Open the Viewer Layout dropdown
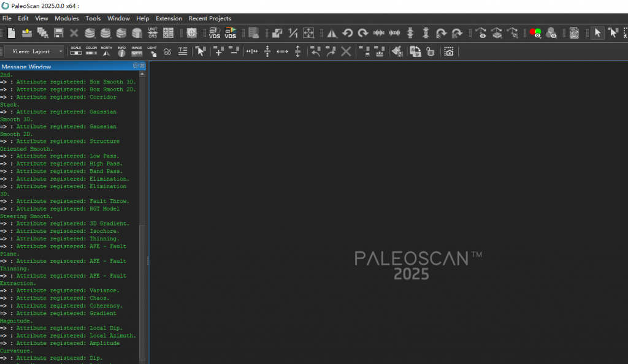 pyautogui.click(x=35, y=52)
